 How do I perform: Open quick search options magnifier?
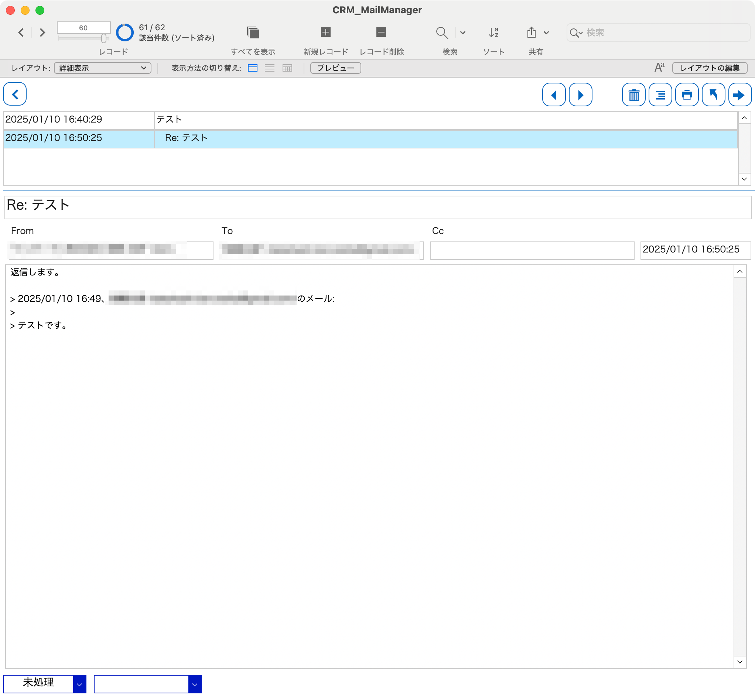pyautogui.click(x=576, y=32)
